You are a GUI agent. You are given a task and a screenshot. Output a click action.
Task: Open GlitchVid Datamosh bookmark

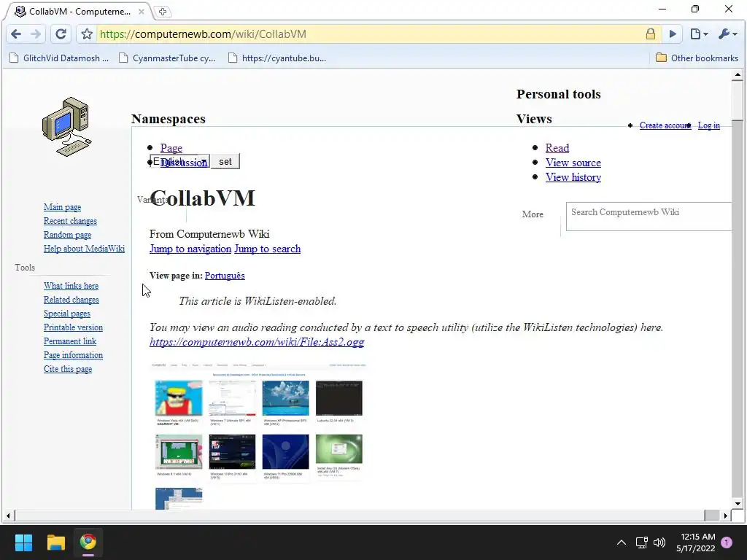59,58
